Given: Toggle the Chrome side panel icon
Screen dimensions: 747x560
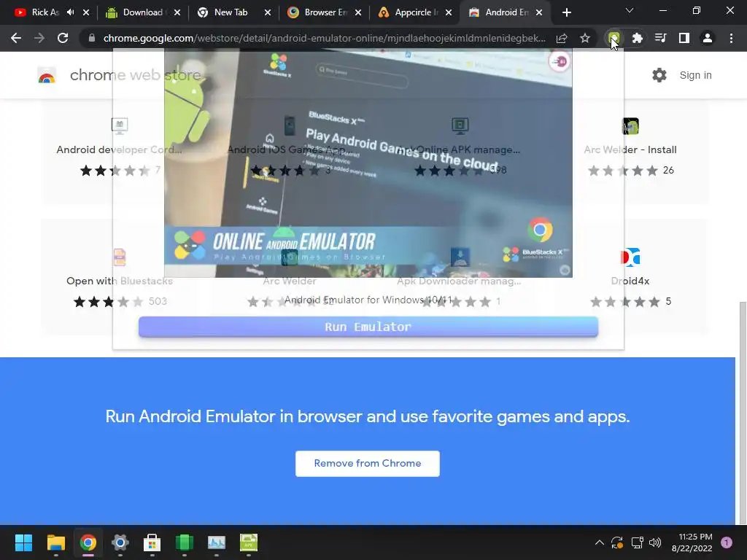Looking at the screenshot, I should click(x=684, y=38).
